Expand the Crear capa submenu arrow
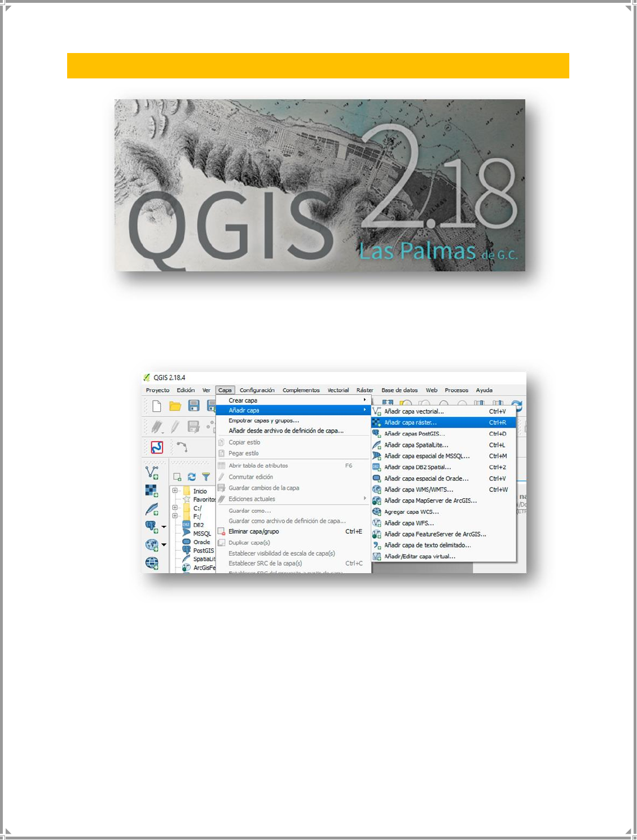The height and width of the screenshot is (840, 637). point(365,400)
